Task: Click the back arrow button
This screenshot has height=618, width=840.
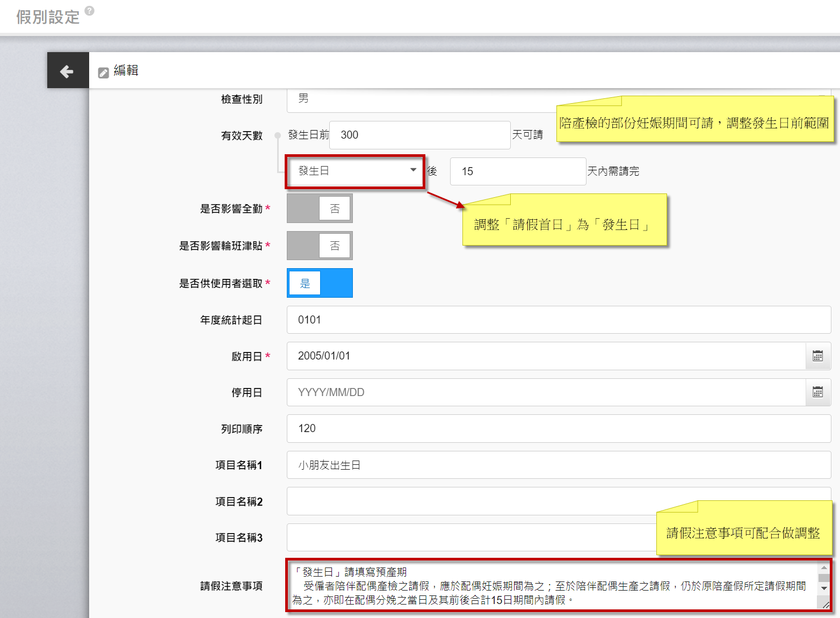Action: coord(67,71)
